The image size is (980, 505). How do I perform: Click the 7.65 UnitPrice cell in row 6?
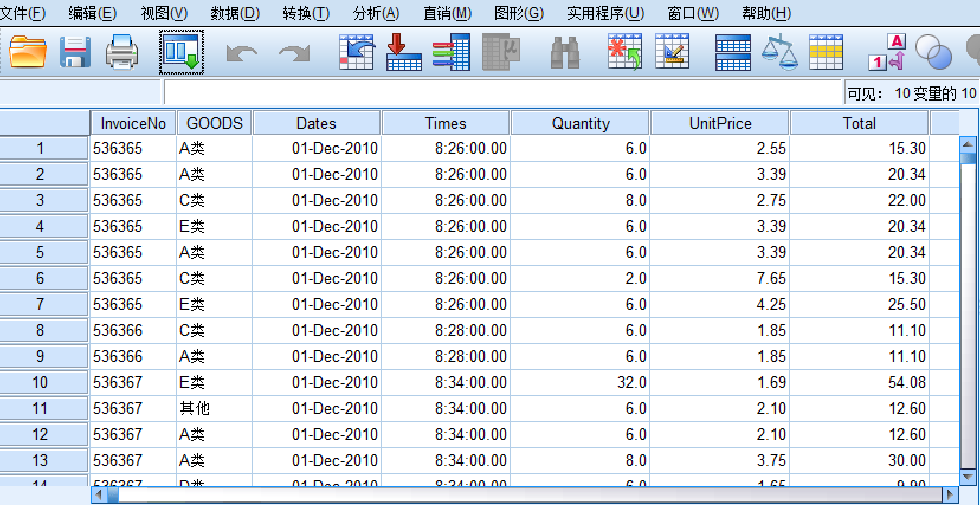click(x=720, y=279)
